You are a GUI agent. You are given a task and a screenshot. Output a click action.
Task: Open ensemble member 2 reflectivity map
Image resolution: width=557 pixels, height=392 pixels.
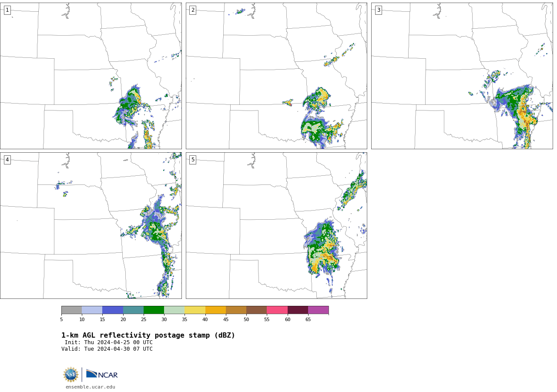click(x=276, y=76)
